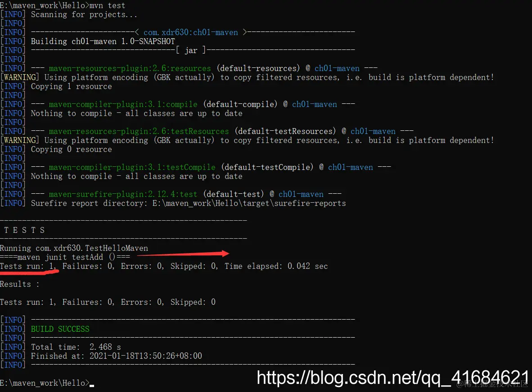Select 'Copying 1 resource' line
This screenshot has height=392, width=532.
pyautogui.click(x=71, y=86)
